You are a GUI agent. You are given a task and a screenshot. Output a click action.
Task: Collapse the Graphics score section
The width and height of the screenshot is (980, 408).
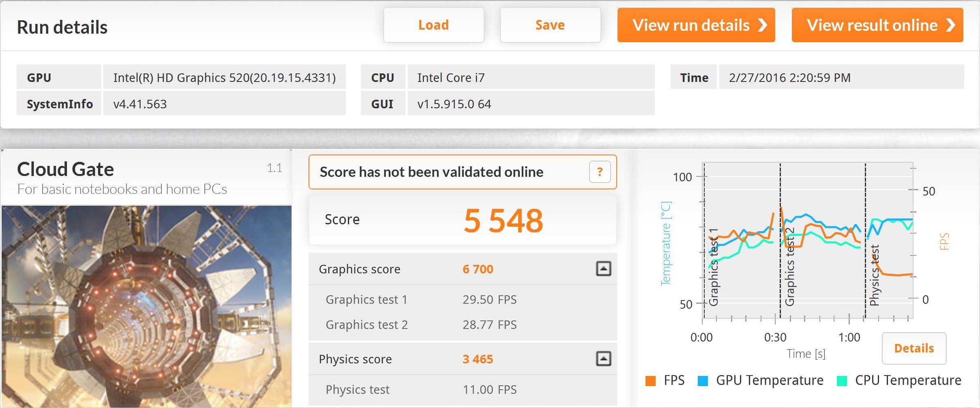(x=603, y=268)
